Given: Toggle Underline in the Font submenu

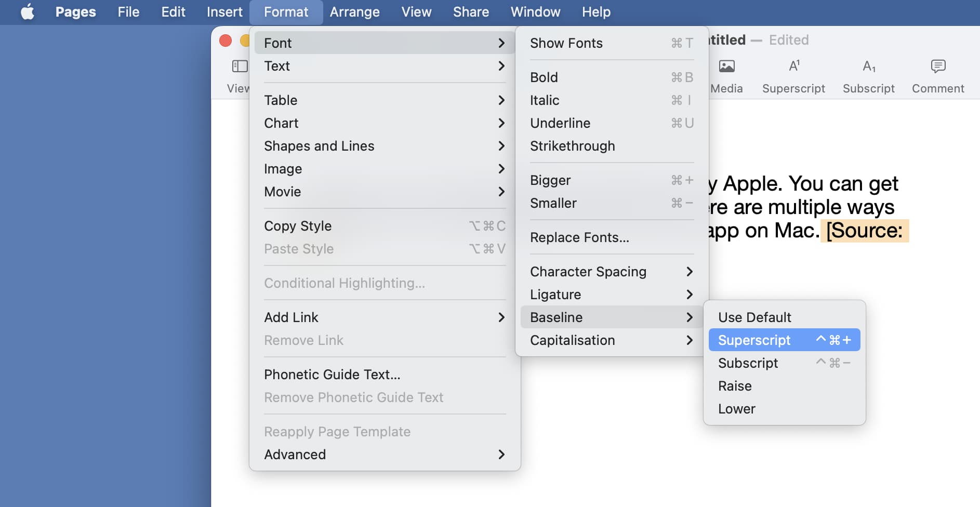Looking at the screenshot, I should pyautogui.click(x=612, y=123).
